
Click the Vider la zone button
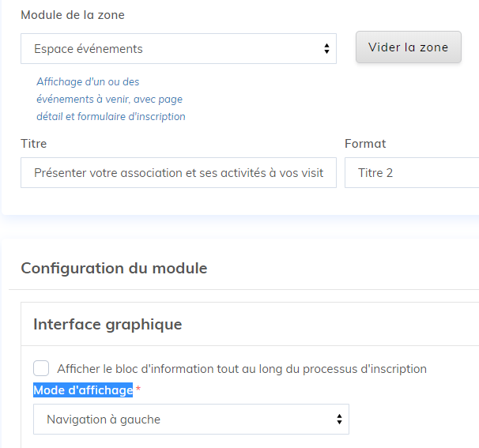pos(408,47)
